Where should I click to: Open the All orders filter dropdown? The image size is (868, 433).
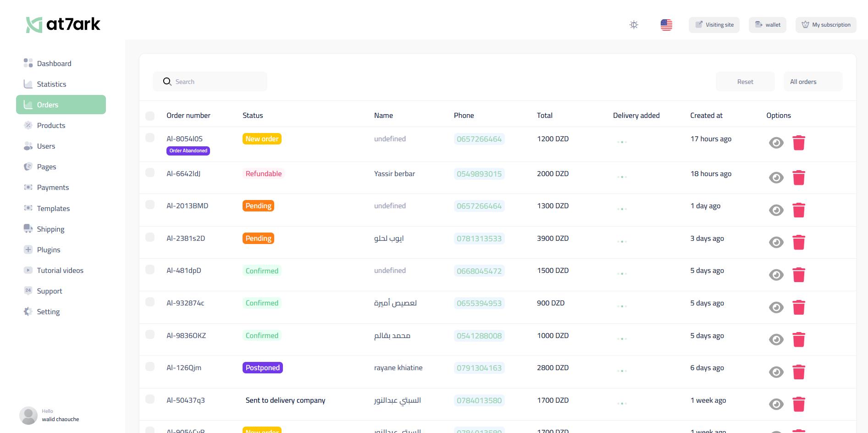(x=813, y=82)
